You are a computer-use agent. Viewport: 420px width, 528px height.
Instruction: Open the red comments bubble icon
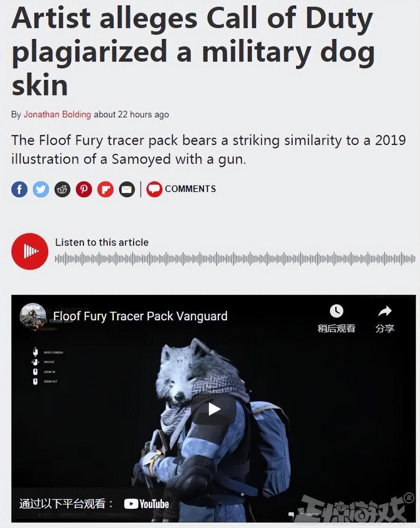click(x=154, y=189)
